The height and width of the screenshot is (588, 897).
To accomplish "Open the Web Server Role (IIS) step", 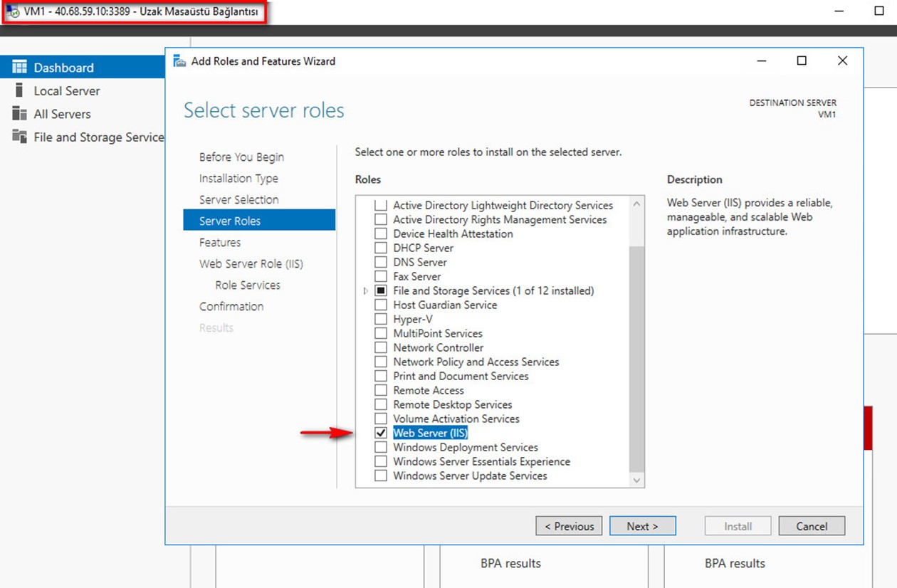I will tap(251, 263).
